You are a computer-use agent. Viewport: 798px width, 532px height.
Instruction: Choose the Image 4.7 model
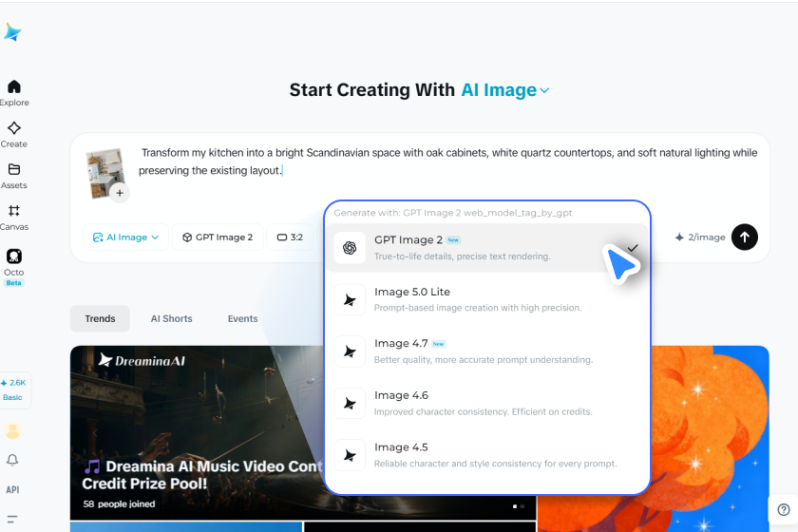[487, 351]
